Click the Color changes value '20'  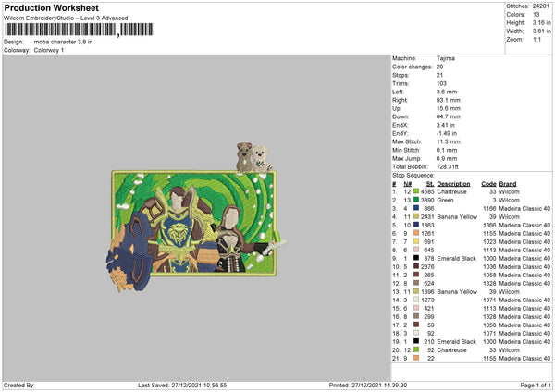click(439, 67)
